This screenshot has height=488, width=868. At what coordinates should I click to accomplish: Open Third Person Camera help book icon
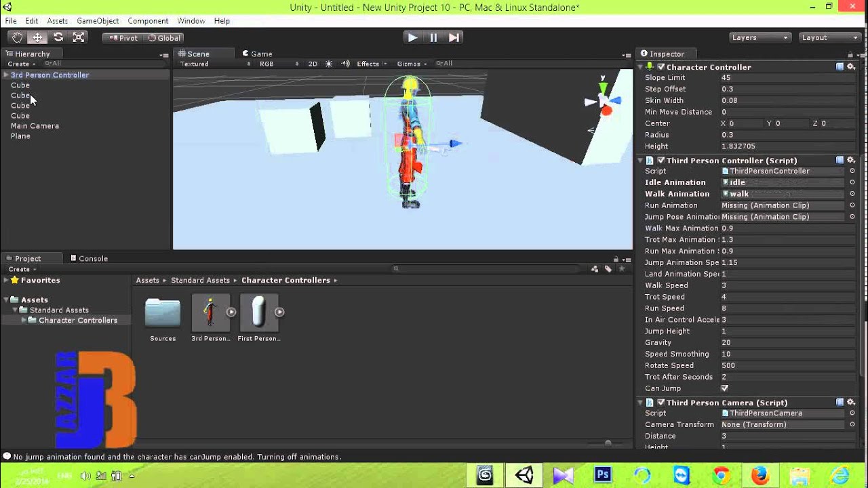tap(840, 402)
